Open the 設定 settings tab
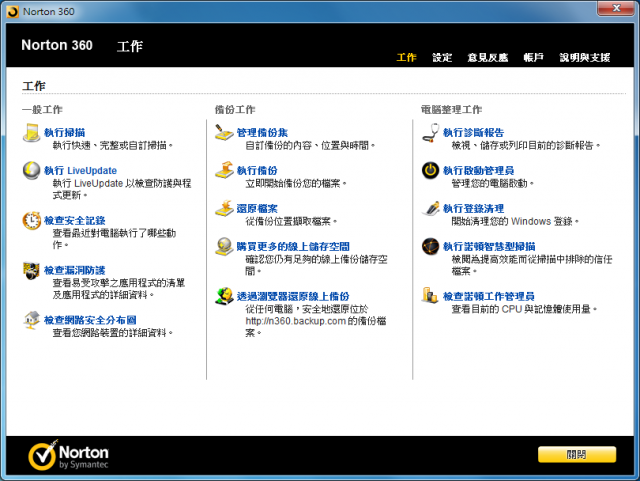The width and height of the screenshot is (640, 481). 442,58
